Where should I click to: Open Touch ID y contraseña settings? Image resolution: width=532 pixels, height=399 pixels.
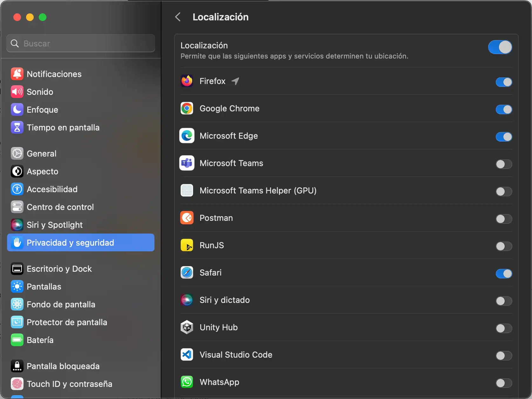69,384
